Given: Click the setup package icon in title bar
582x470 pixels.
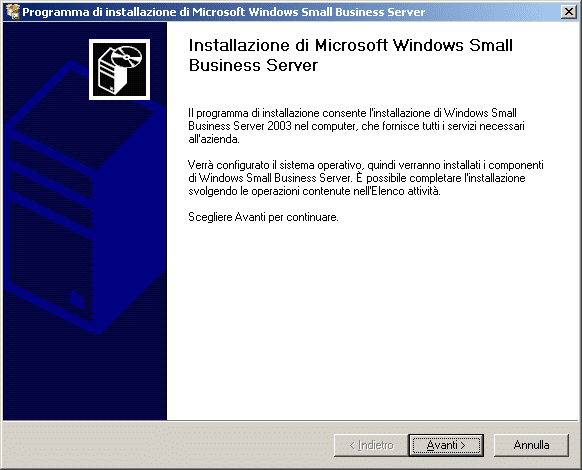Looking at the screenshot, I should point(13,12).
